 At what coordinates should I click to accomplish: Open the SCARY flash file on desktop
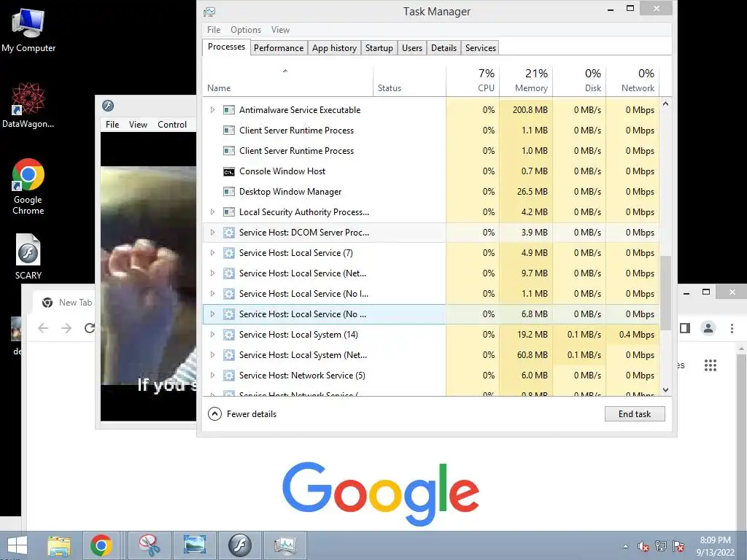(28, 256)
